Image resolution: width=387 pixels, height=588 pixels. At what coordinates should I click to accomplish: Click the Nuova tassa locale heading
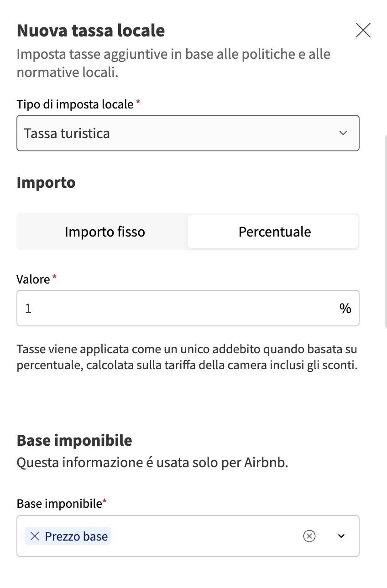(91, 31)
